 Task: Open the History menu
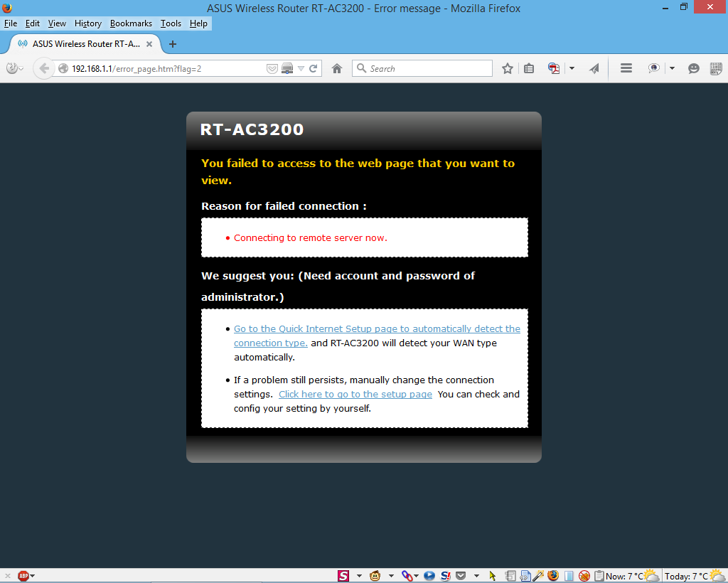[x=87, y=23]
